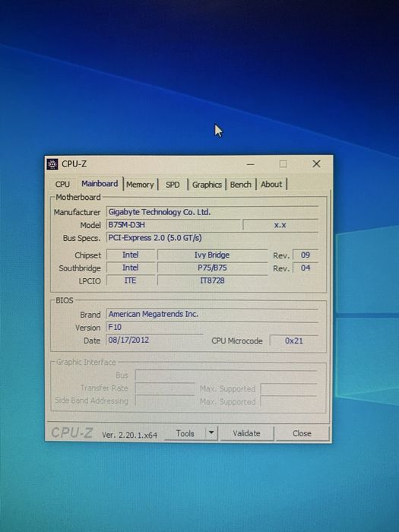Click the empty Side Band Addressing field
Viewport: 399px width, 532px height.
pyautogui.click(x=165, y=401)
